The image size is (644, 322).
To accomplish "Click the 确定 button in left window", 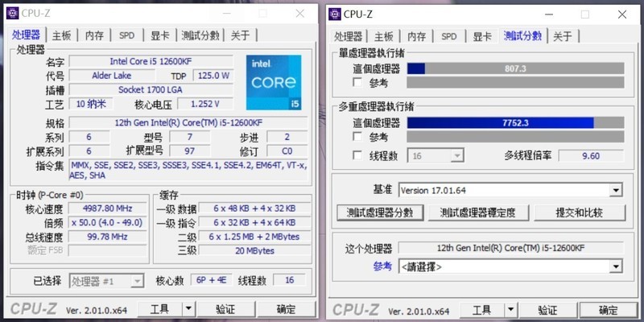I will coord(286,309).
